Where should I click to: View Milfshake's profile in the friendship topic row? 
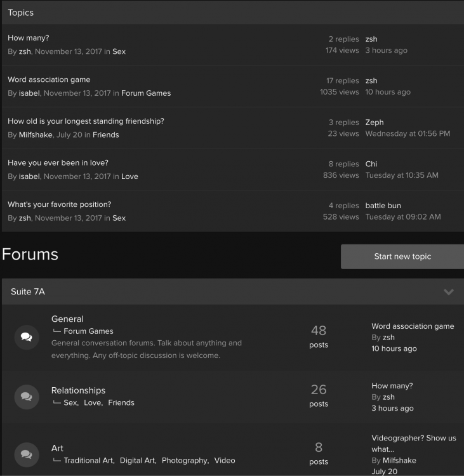point(36,135)
